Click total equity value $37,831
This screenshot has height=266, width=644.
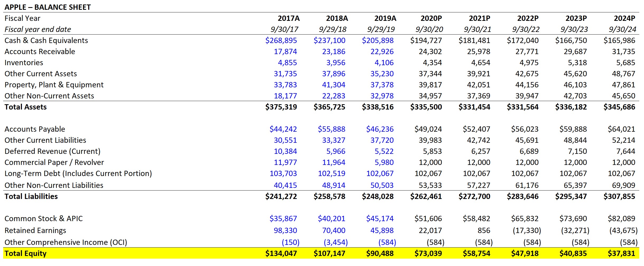coord(621,253)
